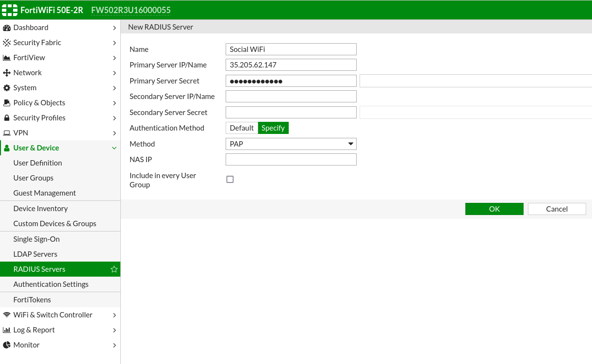Star the RADIUS Servers favorite icon
This screenshot has width=592, height=364.
[114, 269]
